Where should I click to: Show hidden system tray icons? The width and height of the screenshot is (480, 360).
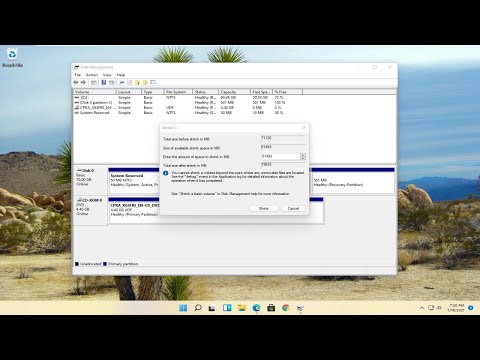(422, 308)
